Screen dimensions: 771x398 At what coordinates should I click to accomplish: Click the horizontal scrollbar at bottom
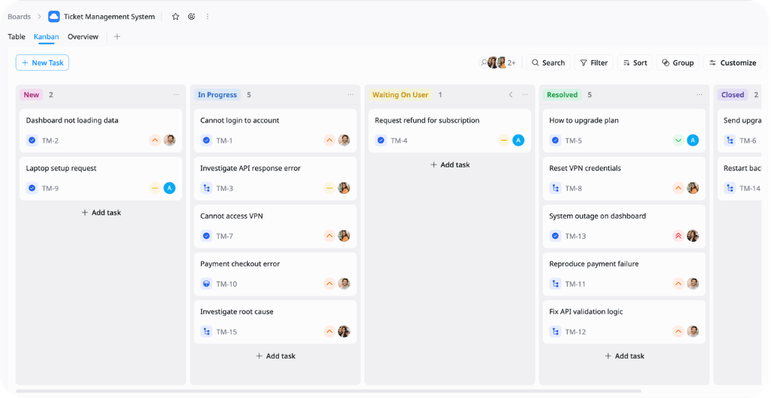coord(328,392)
